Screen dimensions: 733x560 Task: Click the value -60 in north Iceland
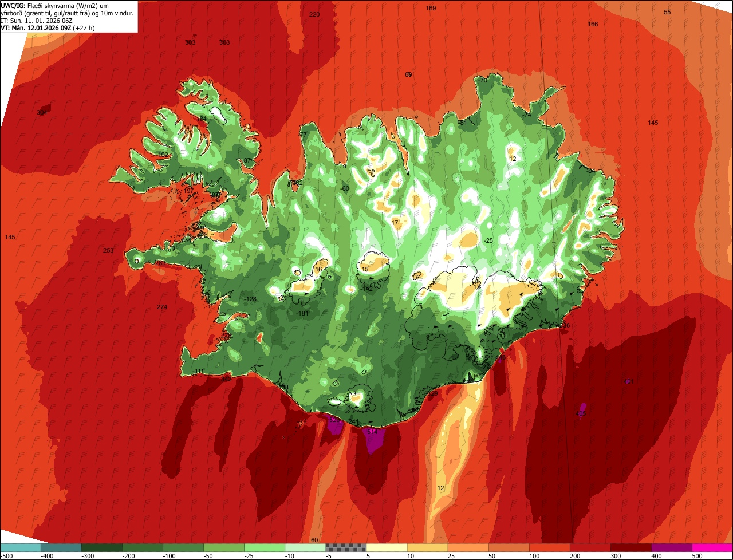(x=345, y=188)
